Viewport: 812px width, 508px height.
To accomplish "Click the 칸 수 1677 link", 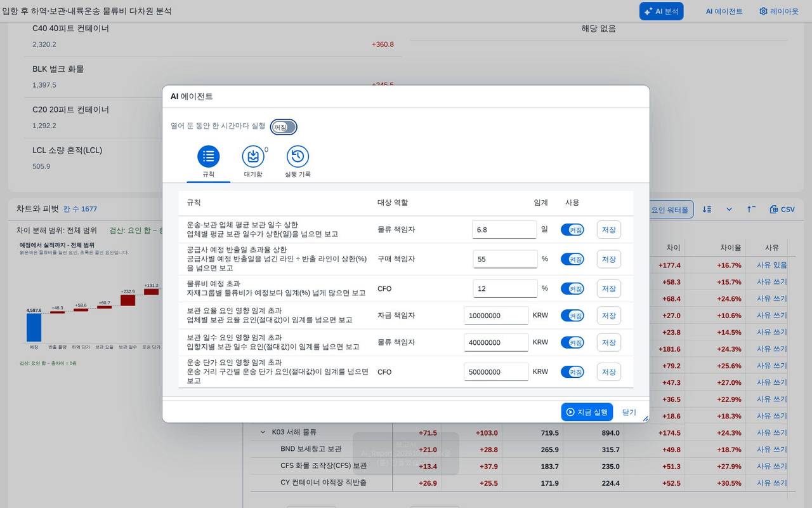I will (x=81, y=209).
